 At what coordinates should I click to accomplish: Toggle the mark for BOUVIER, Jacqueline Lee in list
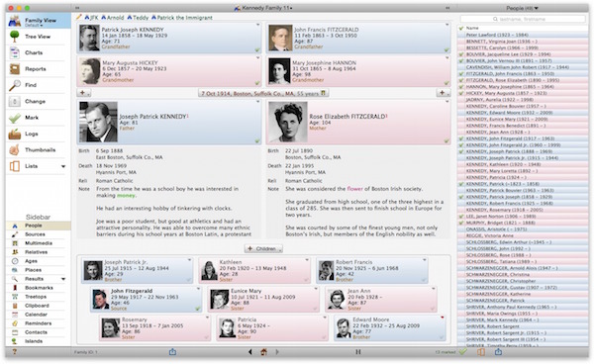click(461, 54)
